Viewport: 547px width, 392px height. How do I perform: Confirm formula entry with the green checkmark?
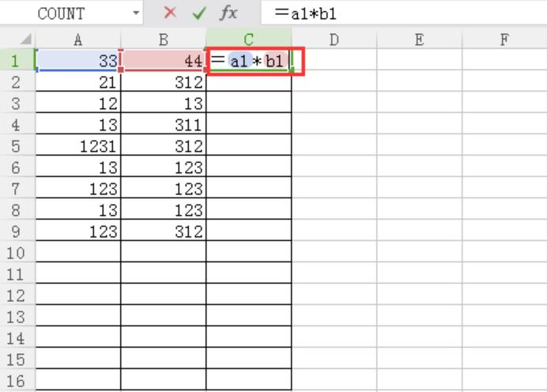199,13
